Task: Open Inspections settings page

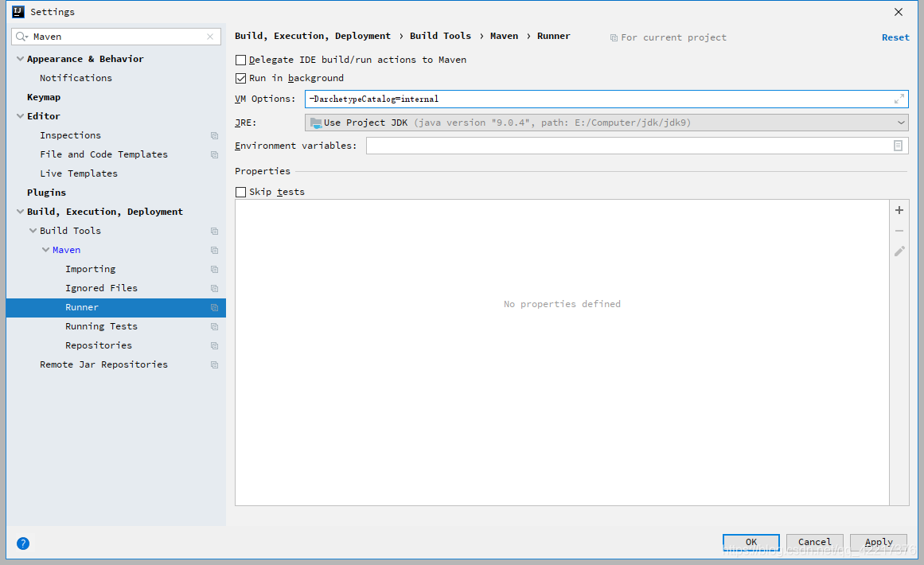Action: pos(70,135)
